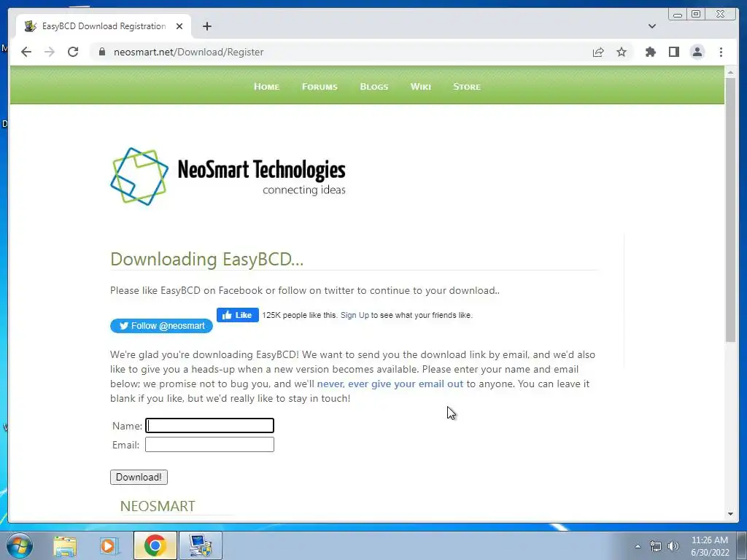The height and width of the screenshot is (560, 747).
Task: Click the NEOSMART footer heading
Action: pos(158,506)
